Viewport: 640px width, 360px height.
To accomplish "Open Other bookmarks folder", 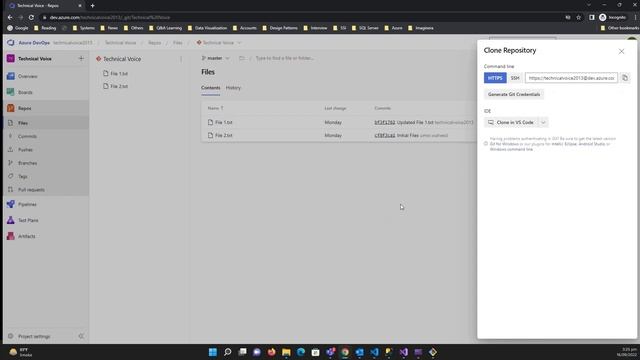I will click(x=620, y=28).
